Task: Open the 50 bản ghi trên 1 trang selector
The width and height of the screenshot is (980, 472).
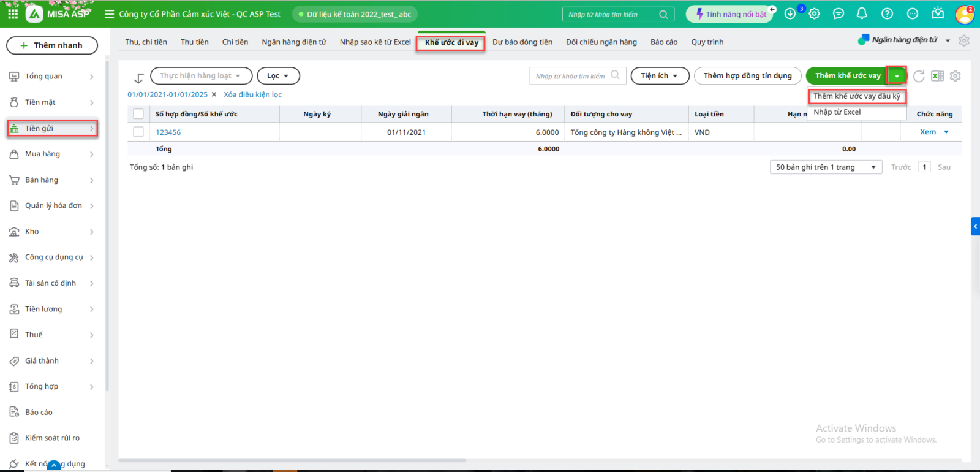Action: click(x=825, y=167)
